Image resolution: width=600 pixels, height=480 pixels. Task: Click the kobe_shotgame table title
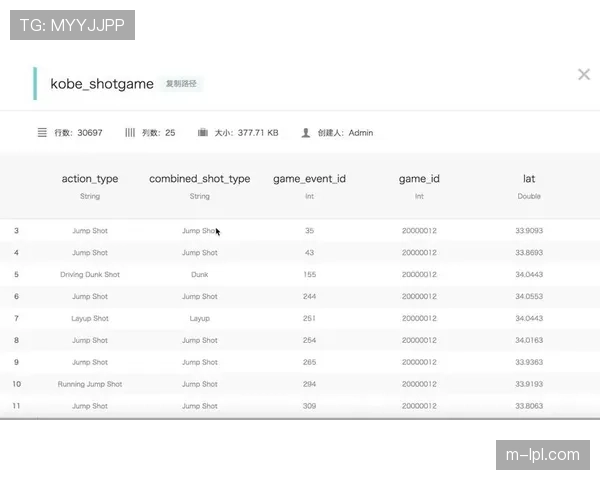102,84
